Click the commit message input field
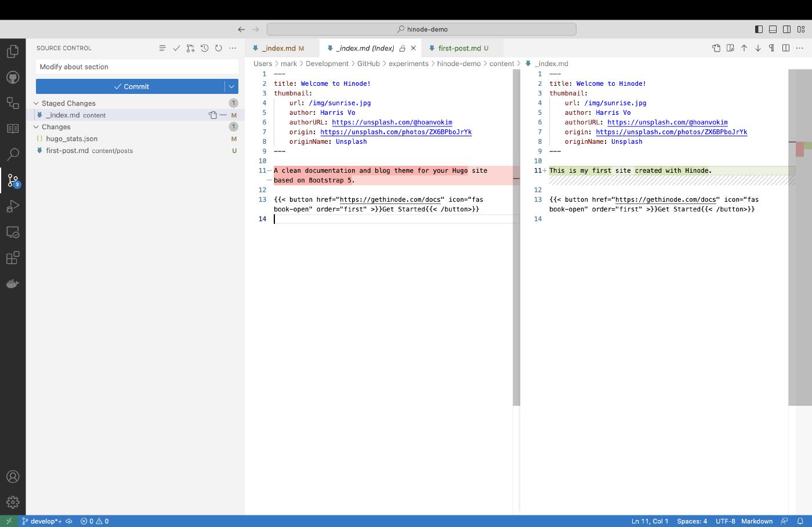The height and width of the screenshot is (527, 812). (137, 67)
